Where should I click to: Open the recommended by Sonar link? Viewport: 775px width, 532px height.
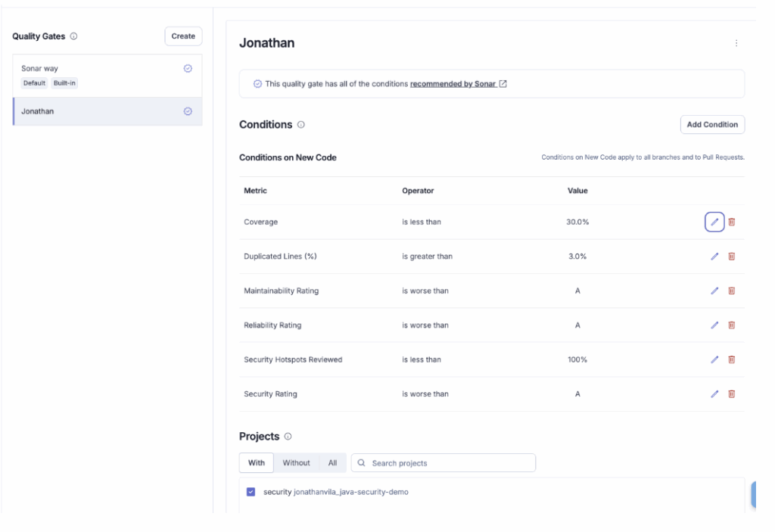453,84
